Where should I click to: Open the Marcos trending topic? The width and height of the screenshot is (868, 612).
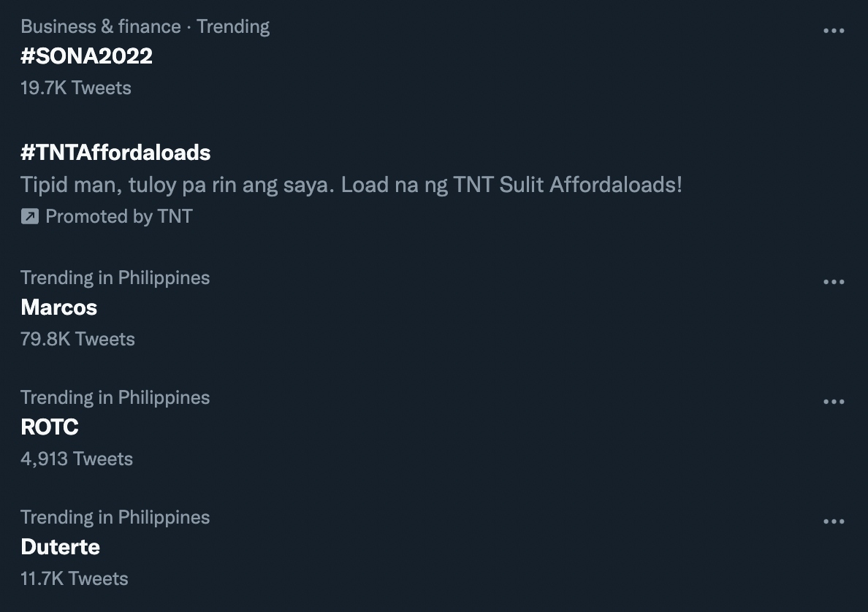[x=58, y=307]
